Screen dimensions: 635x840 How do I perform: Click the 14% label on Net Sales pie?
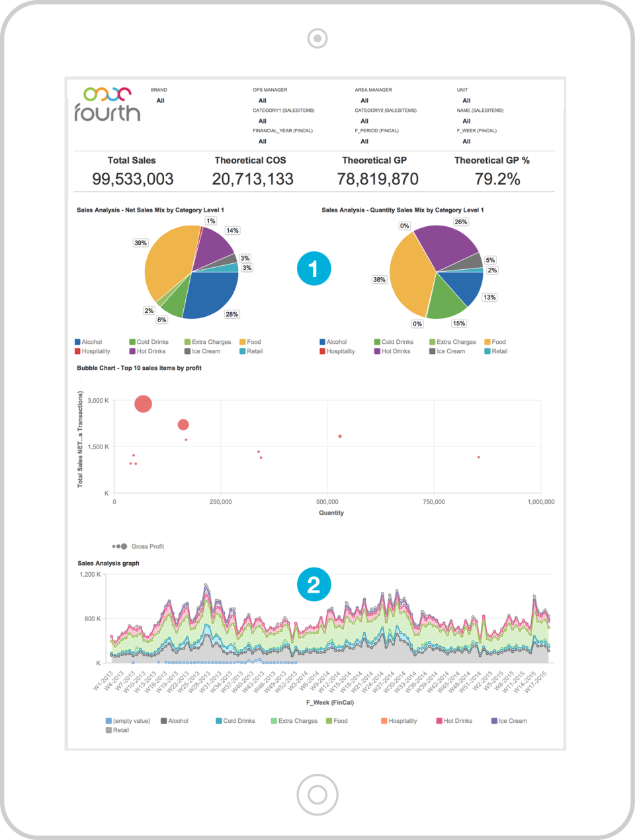pyautogui.click(x=232, y=231)
